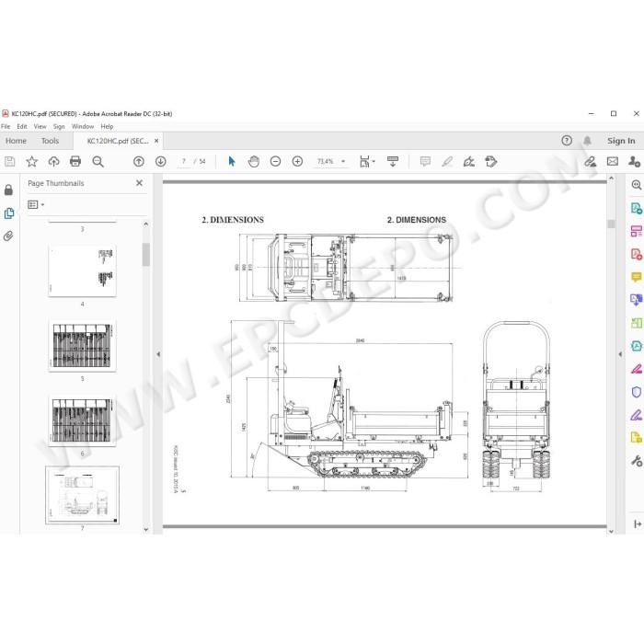Click the document vertical scrollbar thumb
This screenshot has width=644, height=644.
click(x=611, y=224)
